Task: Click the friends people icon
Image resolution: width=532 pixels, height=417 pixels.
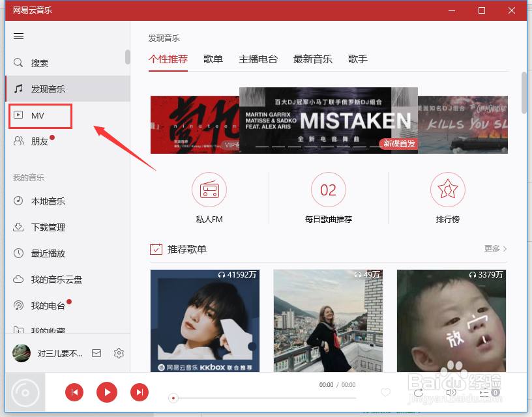Action: pyautogui.click(x=19, y=141)
